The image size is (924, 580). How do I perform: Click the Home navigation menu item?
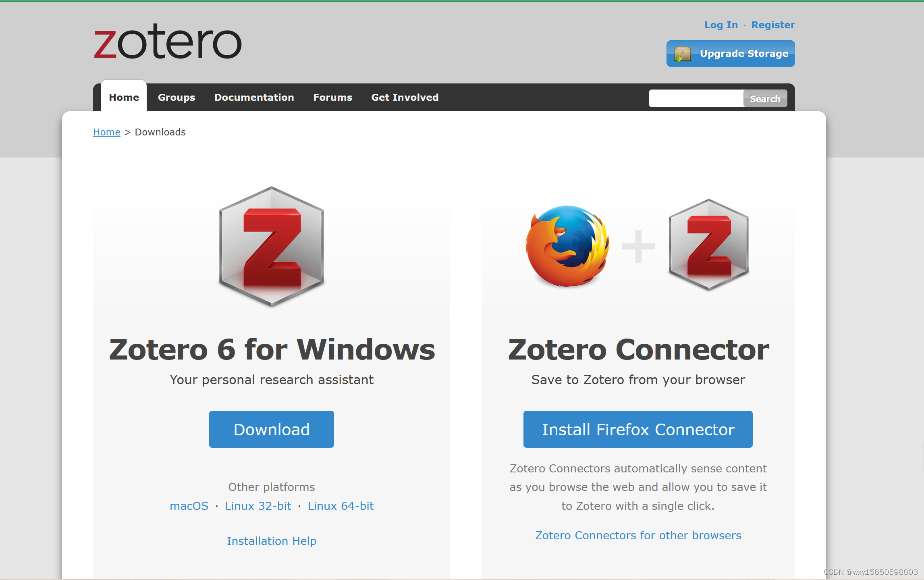[124, 98]
